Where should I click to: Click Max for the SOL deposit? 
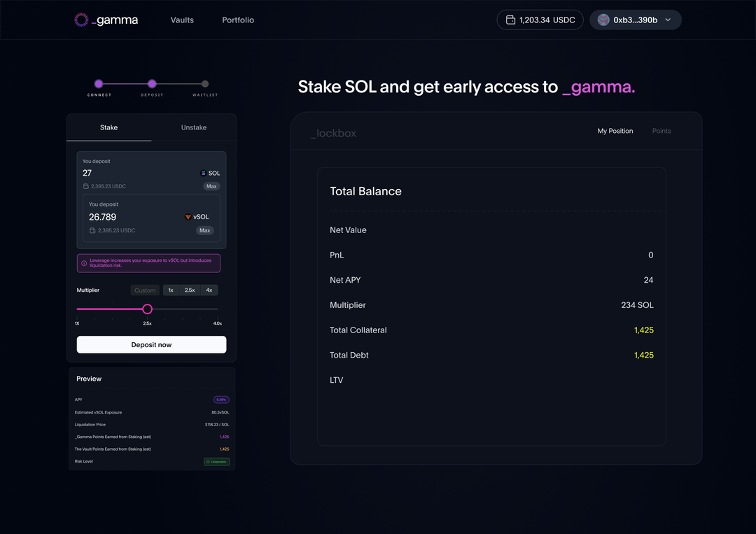point(211,186)
